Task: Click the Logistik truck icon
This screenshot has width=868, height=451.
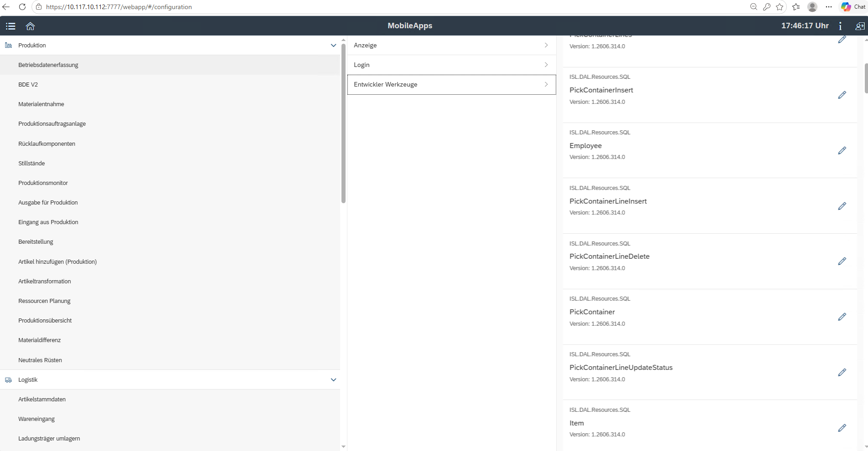Action: coord(8,379)
